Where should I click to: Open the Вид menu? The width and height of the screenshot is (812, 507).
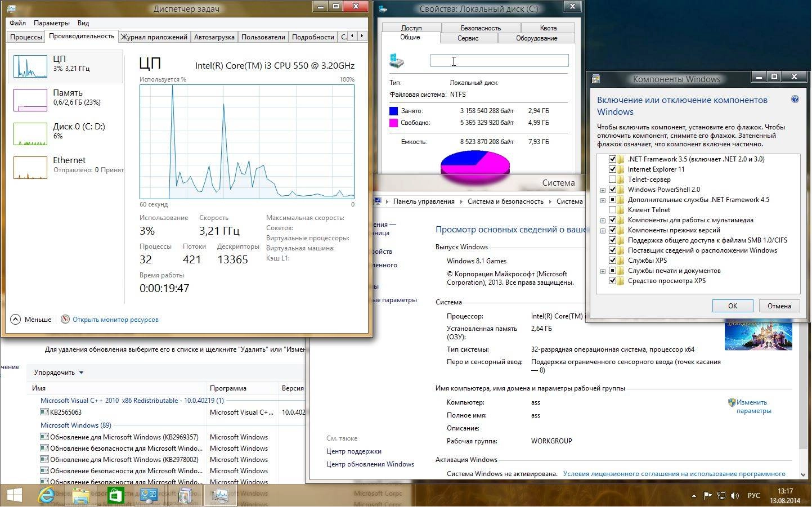point(83,23)
